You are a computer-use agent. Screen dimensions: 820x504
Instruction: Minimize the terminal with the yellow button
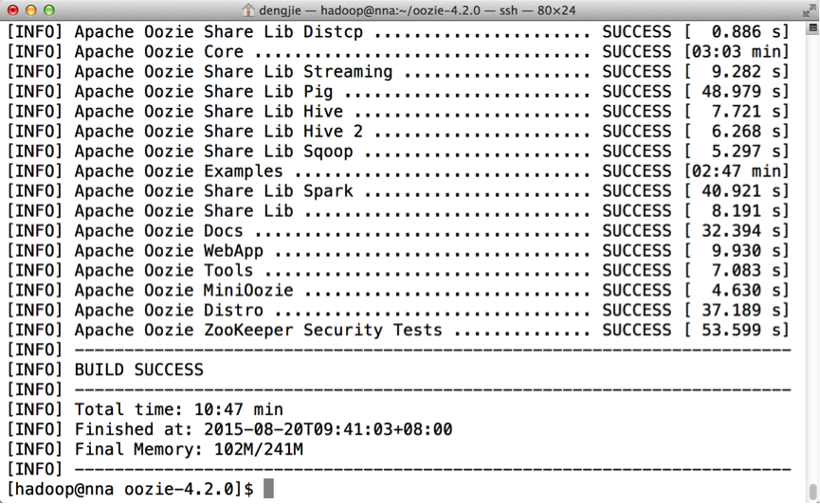tap(30, 10)
